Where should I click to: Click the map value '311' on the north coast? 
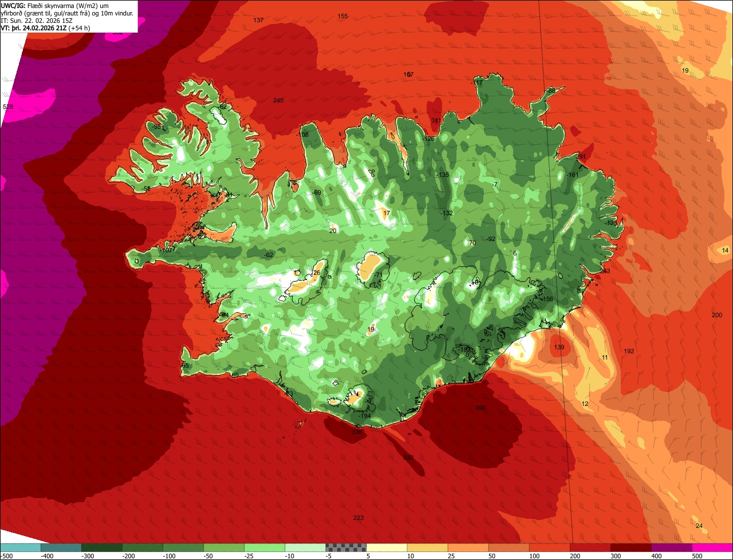(x=436, y=121)
